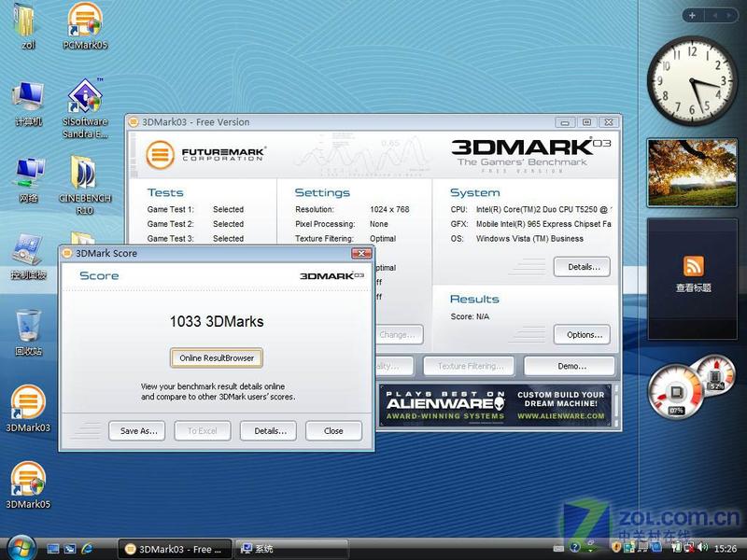This screenshot has width=747, height=560.
Task: Click the help icon in taskbar tray
Action: click(575, 548)
